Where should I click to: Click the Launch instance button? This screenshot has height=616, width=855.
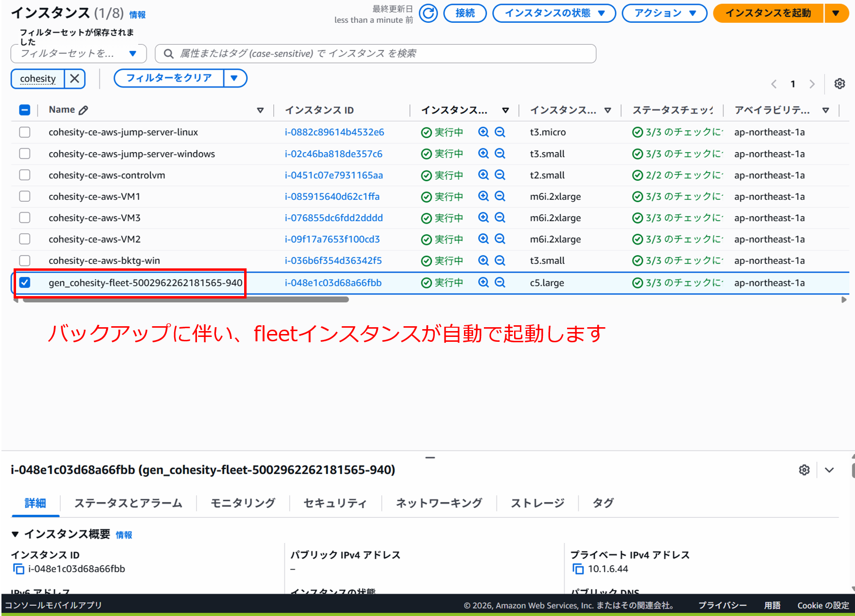coord(768,13)
